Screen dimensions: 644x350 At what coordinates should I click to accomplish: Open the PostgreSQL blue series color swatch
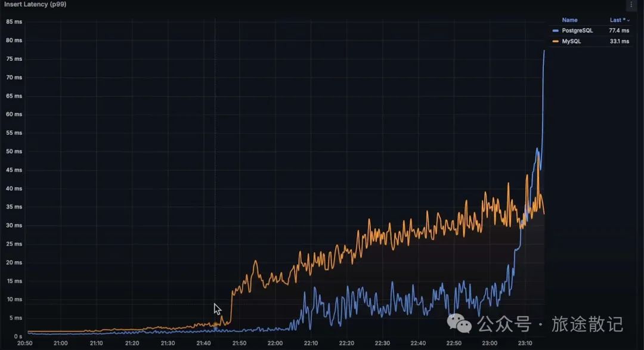coord(555,31)
